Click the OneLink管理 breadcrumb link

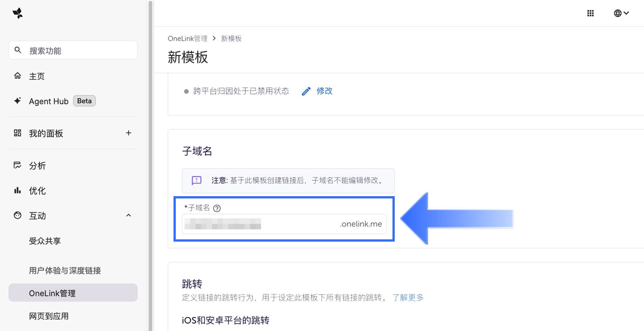pos(188,39)
